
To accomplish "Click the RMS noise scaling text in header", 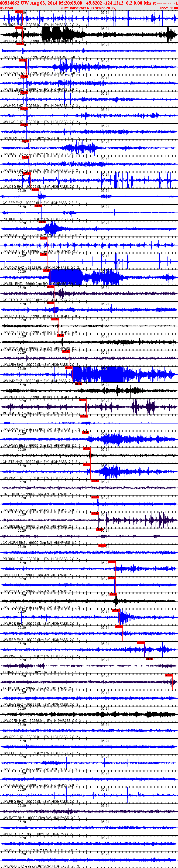I will coord(89,8).
